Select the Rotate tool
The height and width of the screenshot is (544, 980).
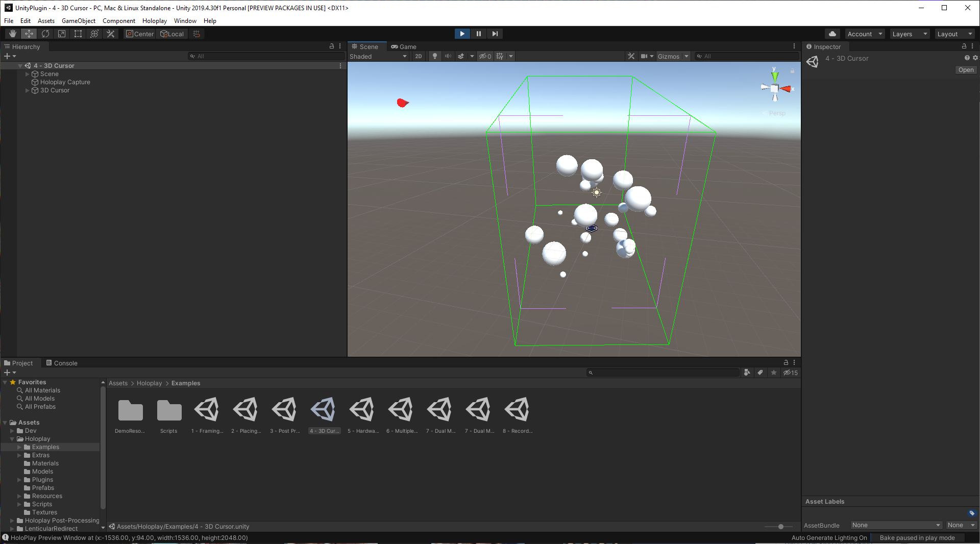[x=45, y=34]
